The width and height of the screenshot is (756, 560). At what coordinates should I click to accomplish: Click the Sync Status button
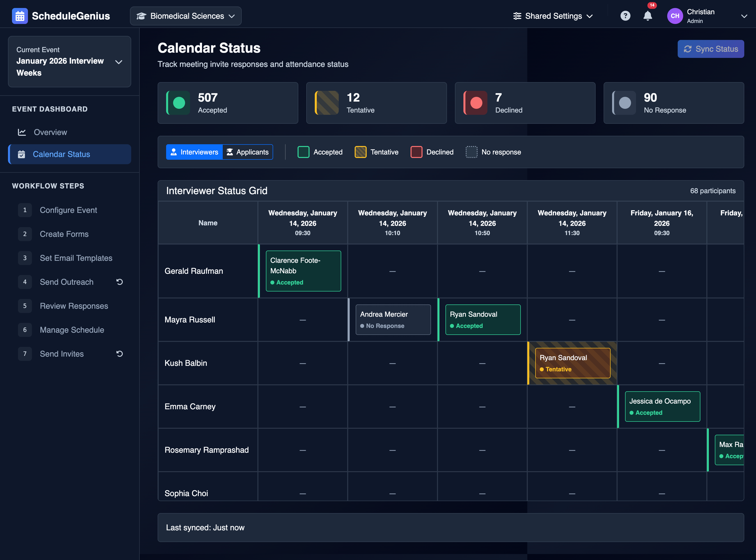(x=711, y=48)
